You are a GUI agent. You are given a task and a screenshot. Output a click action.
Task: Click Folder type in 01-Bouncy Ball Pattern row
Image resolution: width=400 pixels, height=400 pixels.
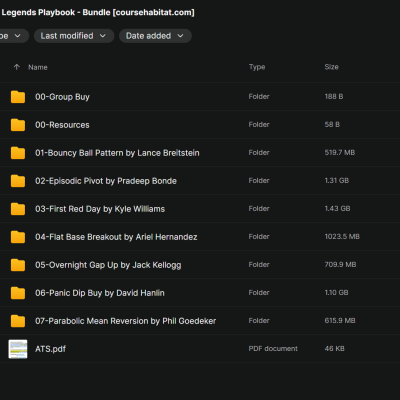[x=259, y=152]
